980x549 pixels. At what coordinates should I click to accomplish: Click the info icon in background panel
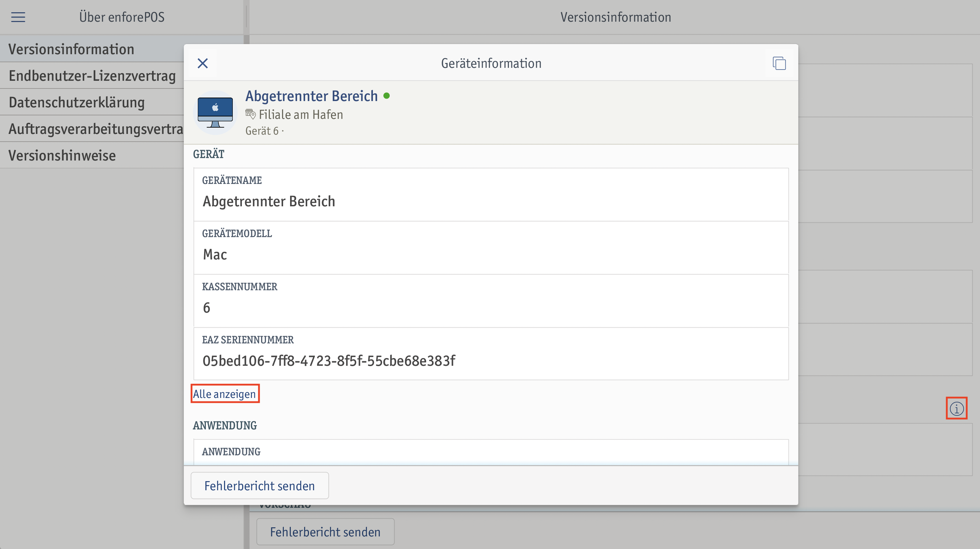click(957, 408)
